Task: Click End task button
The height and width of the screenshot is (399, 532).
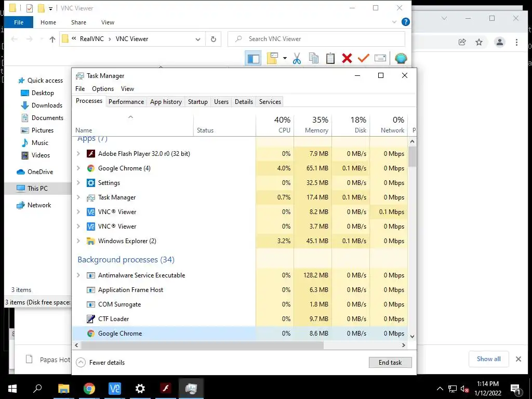Action: pos(390,363)
